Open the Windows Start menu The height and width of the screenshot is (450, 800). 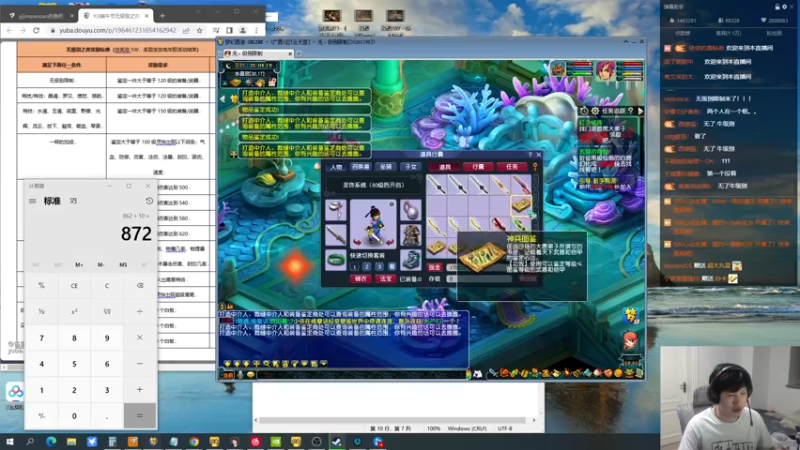[x=10, y=442]
